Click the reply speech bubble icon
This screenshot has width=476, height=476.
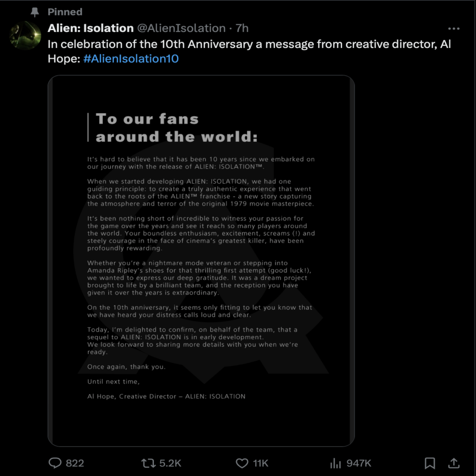coord(55,463)
